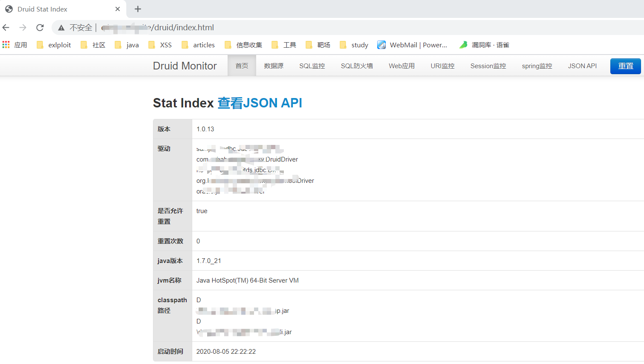Click the Druid Monitor brand title
Screen dimensions: 644x364
click(185, 66)
